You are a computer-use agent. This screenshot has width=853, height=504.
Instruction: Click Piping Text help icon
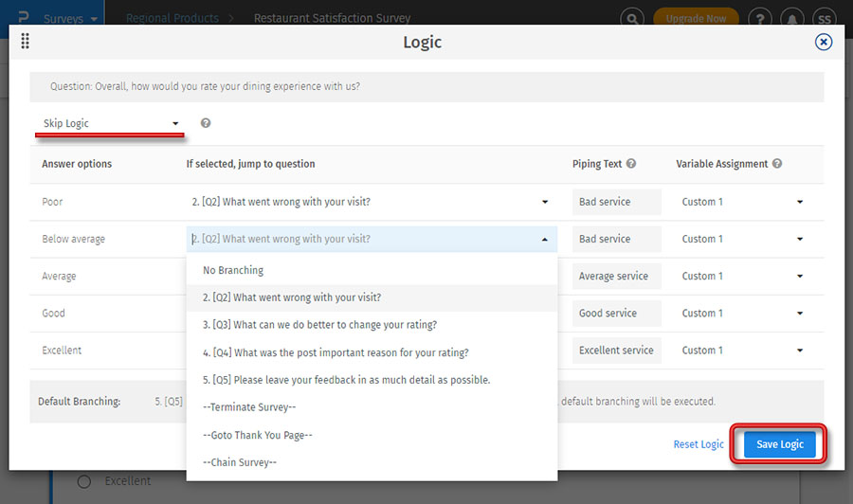coord(631,164)
